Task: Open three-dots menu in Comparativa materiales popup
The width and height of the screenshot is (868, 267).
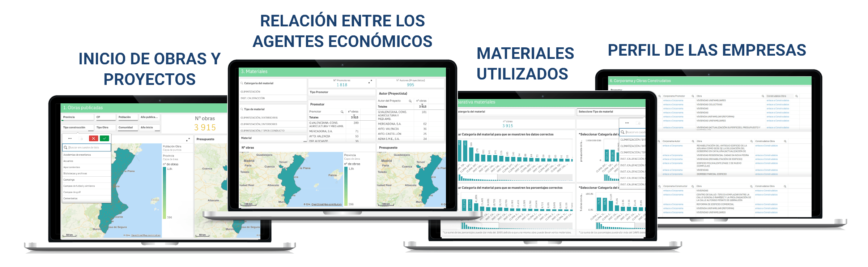Action: (x=627, y=123)
